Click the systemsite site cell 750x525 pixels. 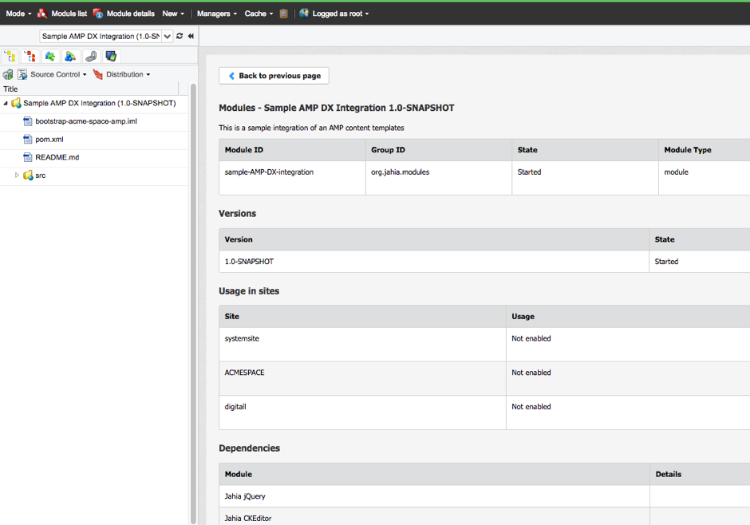363,344
